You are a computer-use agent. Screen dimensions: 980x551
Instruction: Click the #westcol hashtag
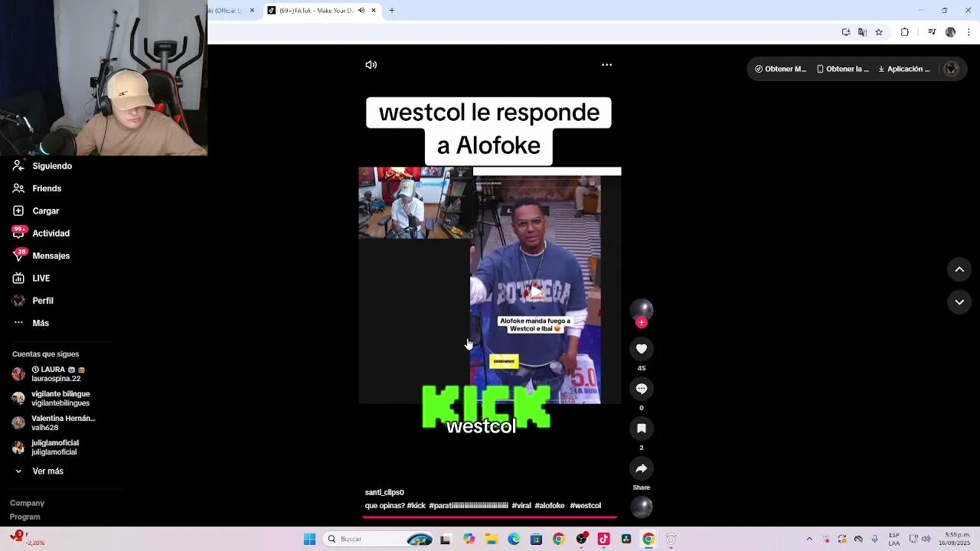pos(585,506)
